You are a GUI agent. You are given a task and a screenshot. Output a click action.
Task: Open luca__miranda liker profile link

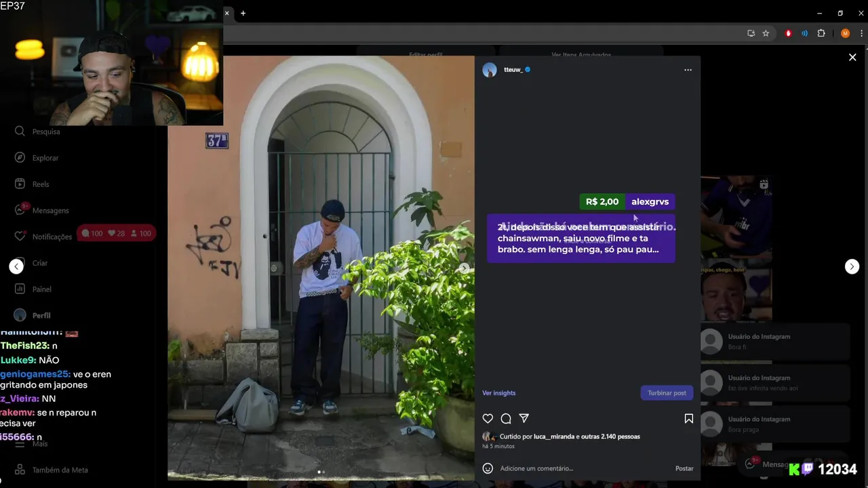[x=554, y=436]
